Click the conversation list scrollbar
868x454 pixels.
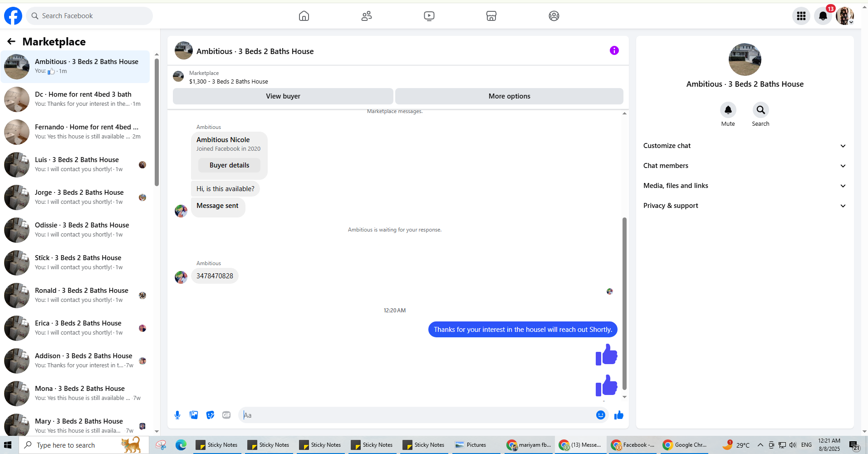point(157,123)
